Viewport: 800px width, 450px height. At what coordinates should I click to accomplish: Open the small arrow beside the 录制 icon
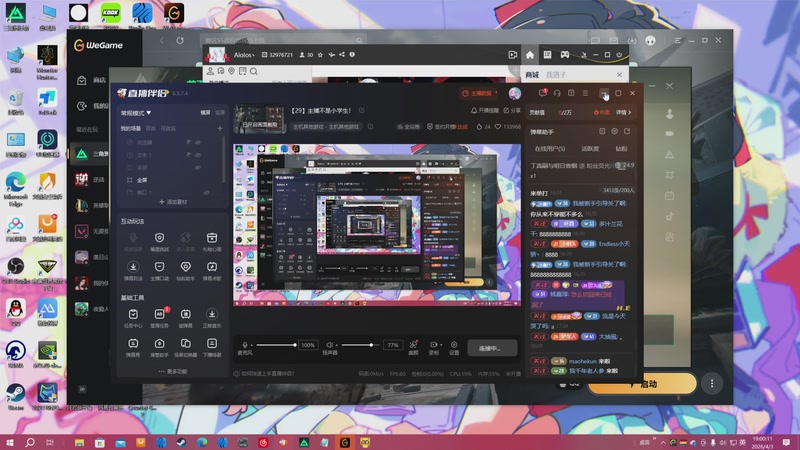pyautogui.click(x=441, y=345)
